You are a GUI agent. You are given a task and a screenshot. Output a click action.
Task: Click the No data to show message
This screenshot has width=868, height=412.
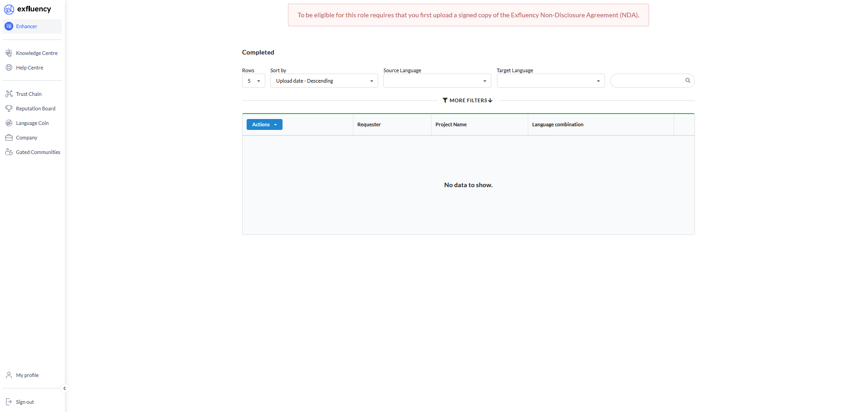(468, 185)
